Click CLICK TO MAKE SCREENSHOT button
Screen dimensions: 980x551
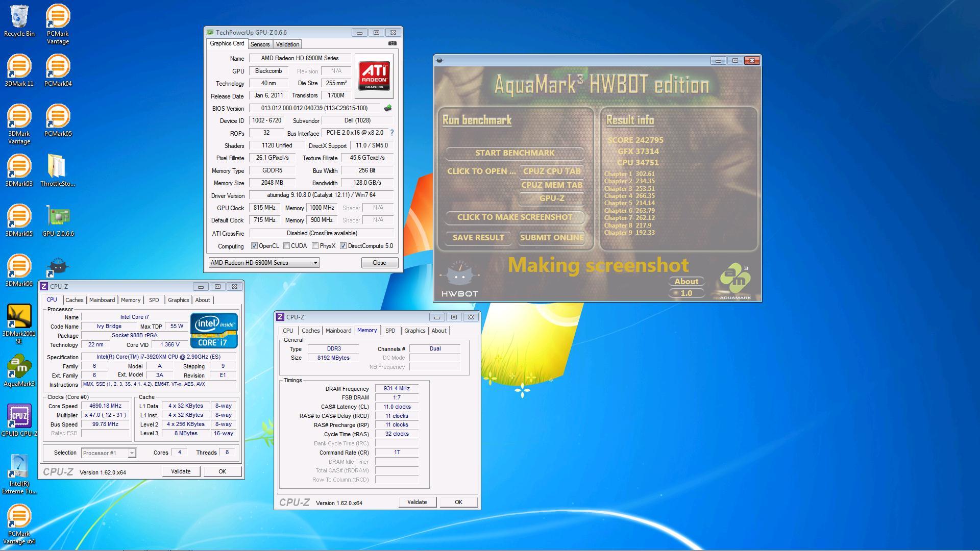coord(514,217)
